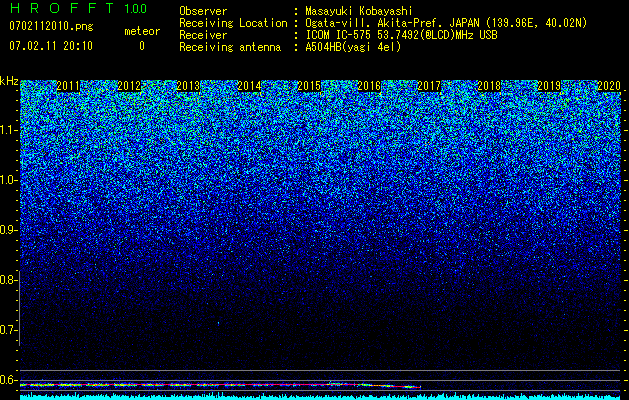Click the version number 1.0.0
Image resolution: width=629 pixels, height=400 pixels.
click(x=135, y=8)
